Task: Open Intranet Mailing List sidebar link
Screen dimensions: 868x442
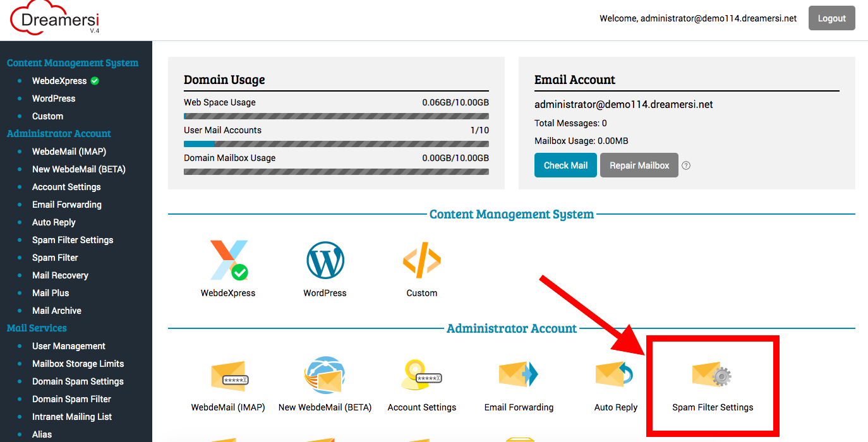Action: pyautogui.click(x=72, y=417)
